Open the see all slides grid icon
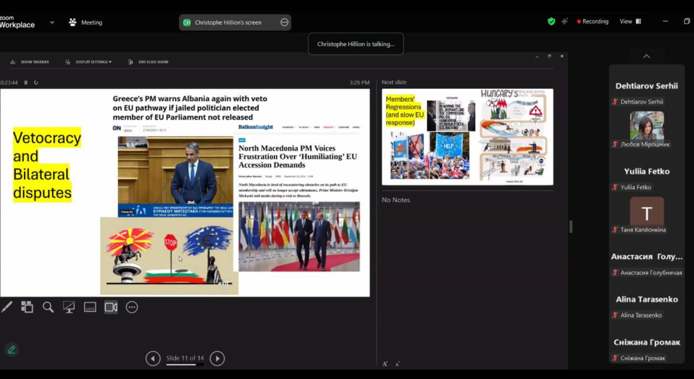This screenshot has width=694, height=379. point(27,307)
